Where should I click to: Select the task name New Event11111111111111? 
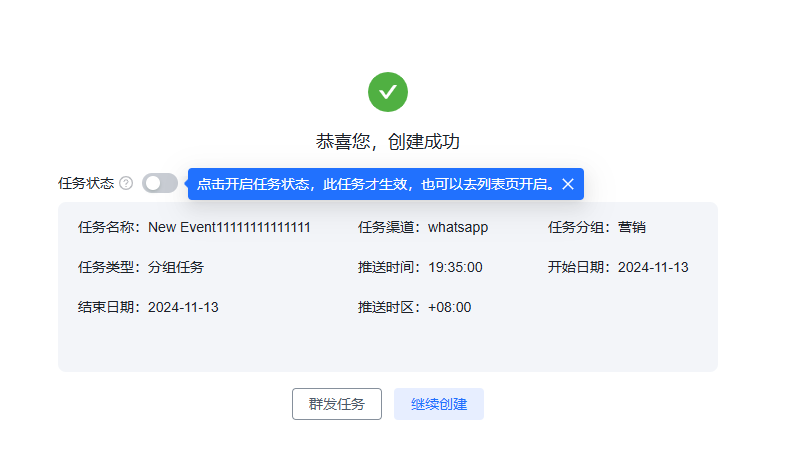click(229, 227)
